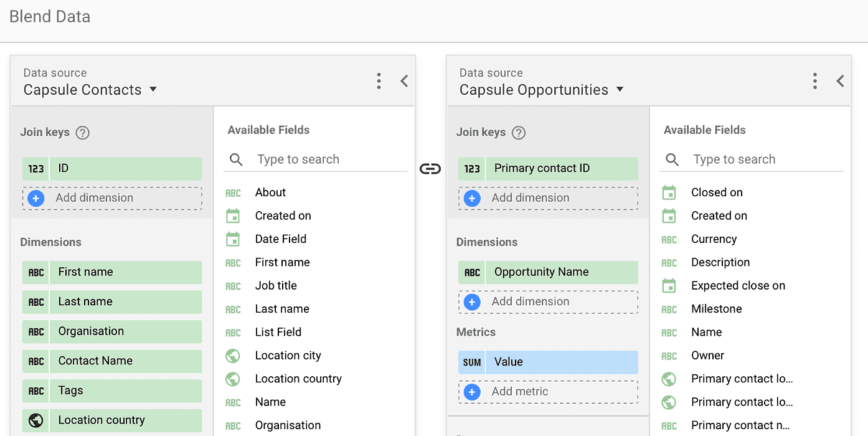Click Add metric below Value
The width and height of the screenshot is (868, 436).
(x=548, y=392)
